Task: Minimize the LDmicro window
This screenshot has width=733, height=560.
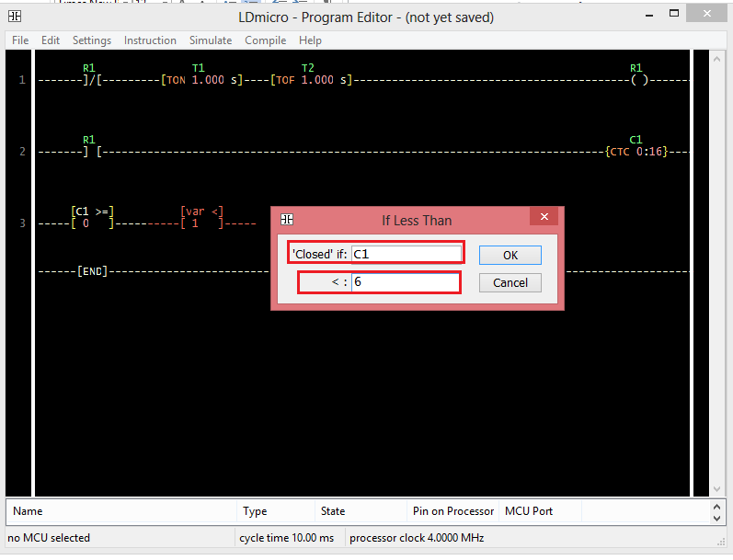Action: point(649,16)
